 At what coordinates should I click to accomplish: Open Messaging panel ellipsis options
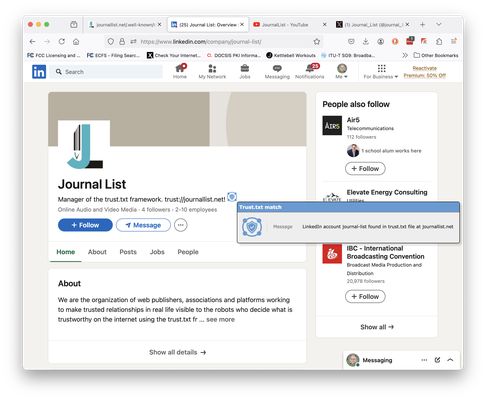424,360
